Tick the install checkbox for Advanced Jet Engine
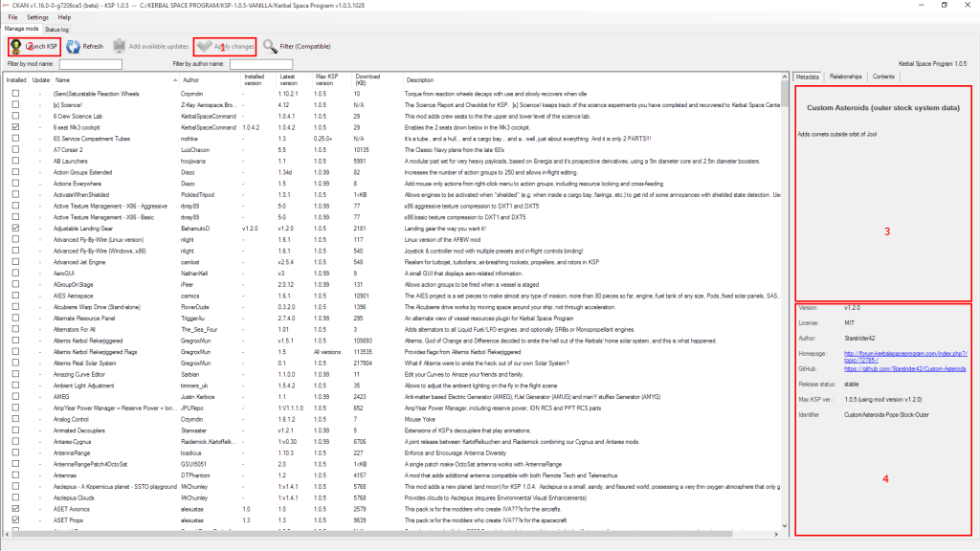This screenshot has height=551, width=980. (15, 262)
